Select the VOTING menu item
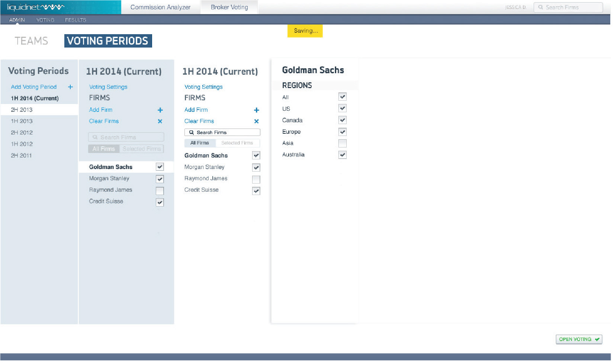Viewport: 614px width, 364px height. pos(45,20)
